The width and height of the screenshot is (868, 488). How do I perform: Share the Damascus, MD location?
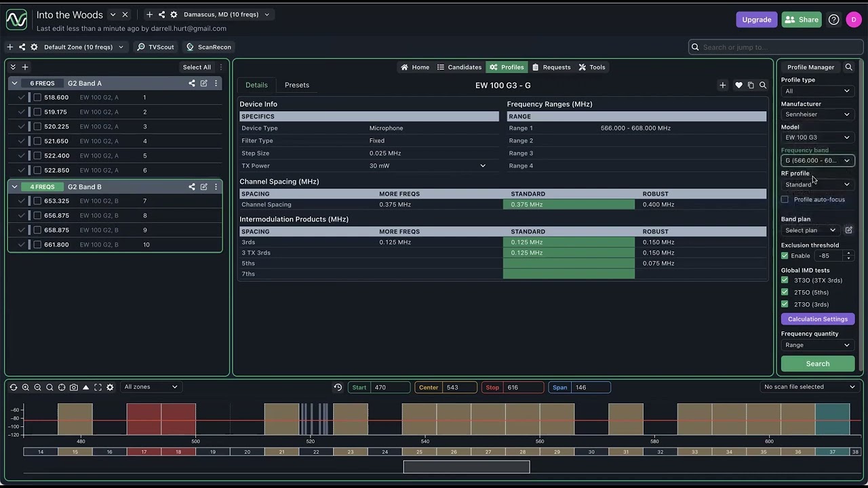(x=161, y=14)
